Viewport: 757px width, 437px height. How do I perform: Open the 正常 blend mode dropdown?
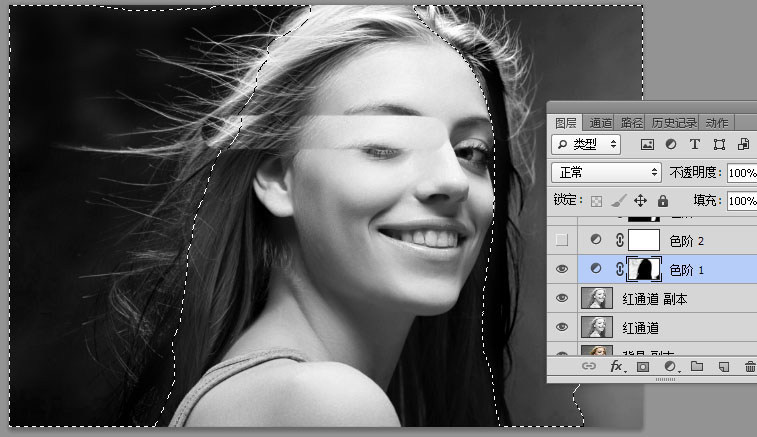tap(606, 172)
